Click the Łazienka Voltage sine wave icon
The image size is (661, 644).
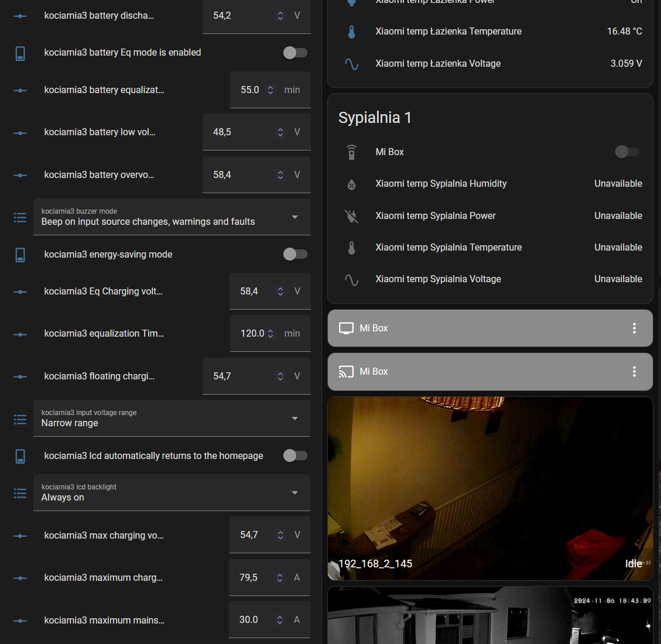coord(351,64)
